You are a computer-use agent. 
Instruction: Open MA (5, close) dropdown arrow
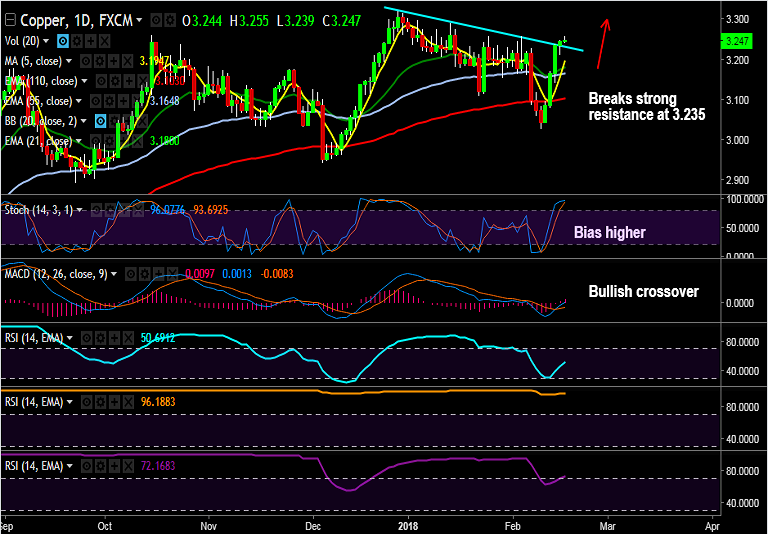(69, 61)
